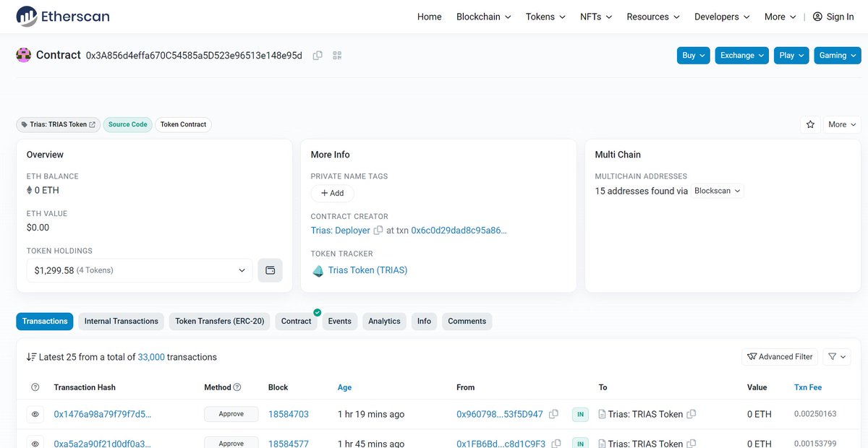The image size is (868, 448).
Task: Open the Buy dropdown
Action: click(694, 55)
